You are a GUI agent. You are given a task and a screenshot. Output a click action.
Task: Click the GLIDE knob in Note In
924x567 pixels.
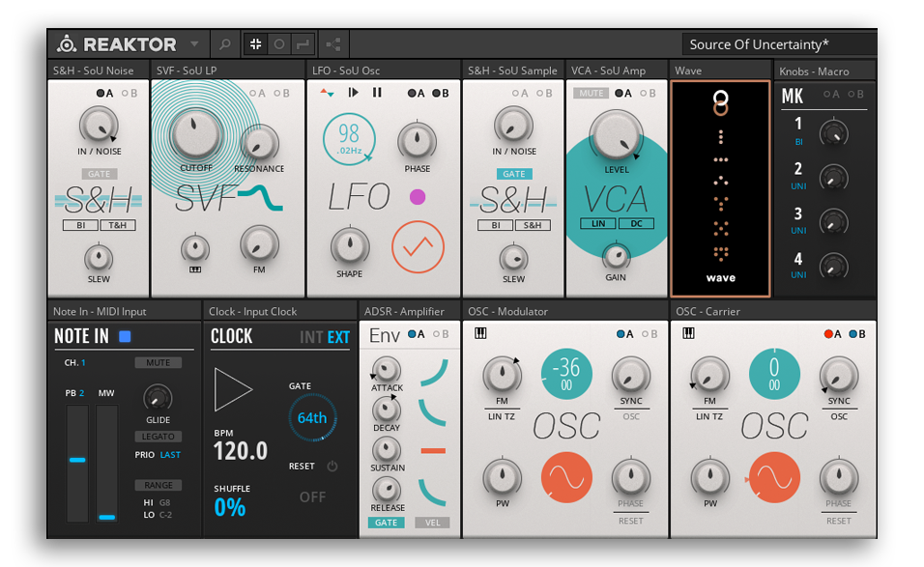pyautogui.click(x=158, y=398)
